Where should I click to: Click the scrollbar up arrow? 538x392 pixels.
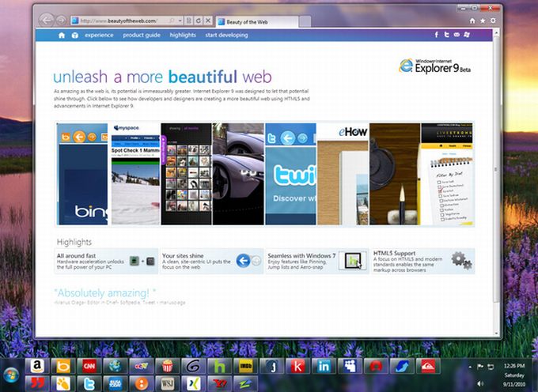pos(496,33)
